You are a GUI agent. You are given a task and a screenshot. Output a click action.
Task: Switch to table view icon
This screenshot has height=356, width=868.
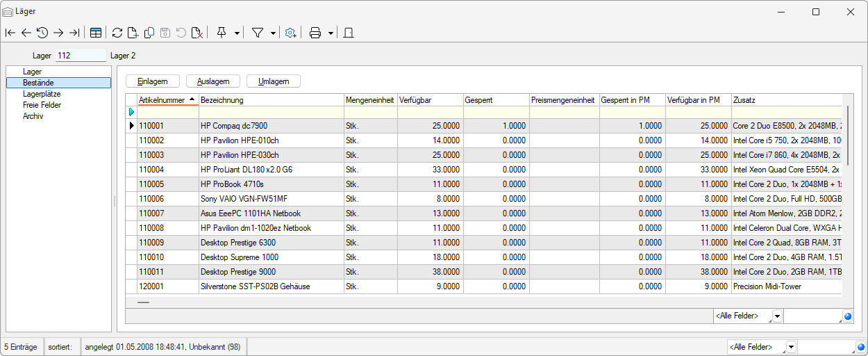point(96,33)
